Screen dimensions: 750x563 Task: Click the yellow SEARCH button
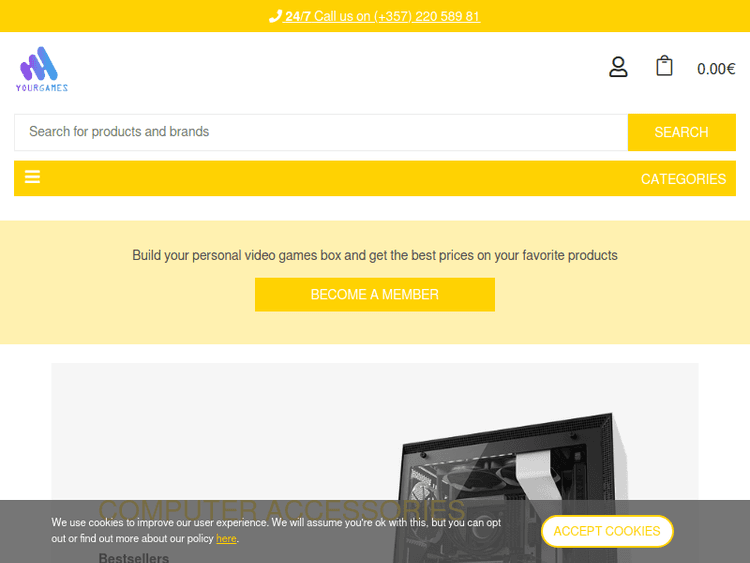(682, 132)
